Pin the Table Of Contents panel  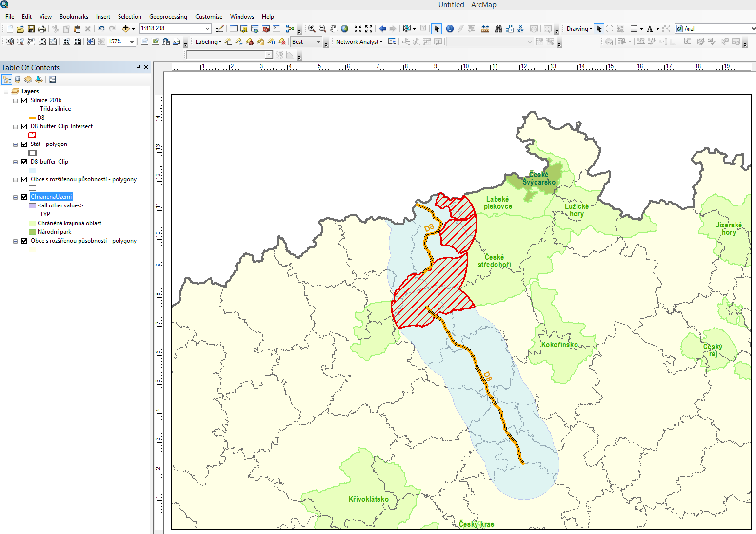pyautogui.click(x=139, y=67)
